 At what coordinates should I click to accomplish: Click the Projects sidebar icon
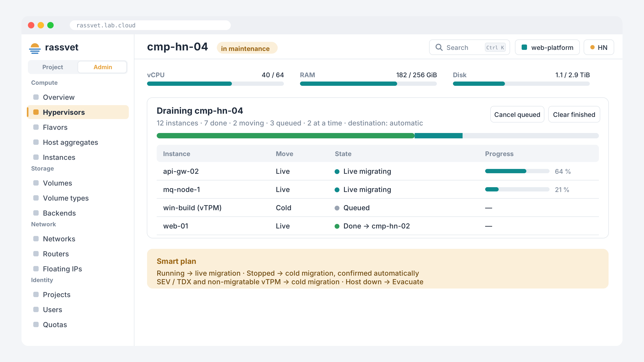[36, 294]
